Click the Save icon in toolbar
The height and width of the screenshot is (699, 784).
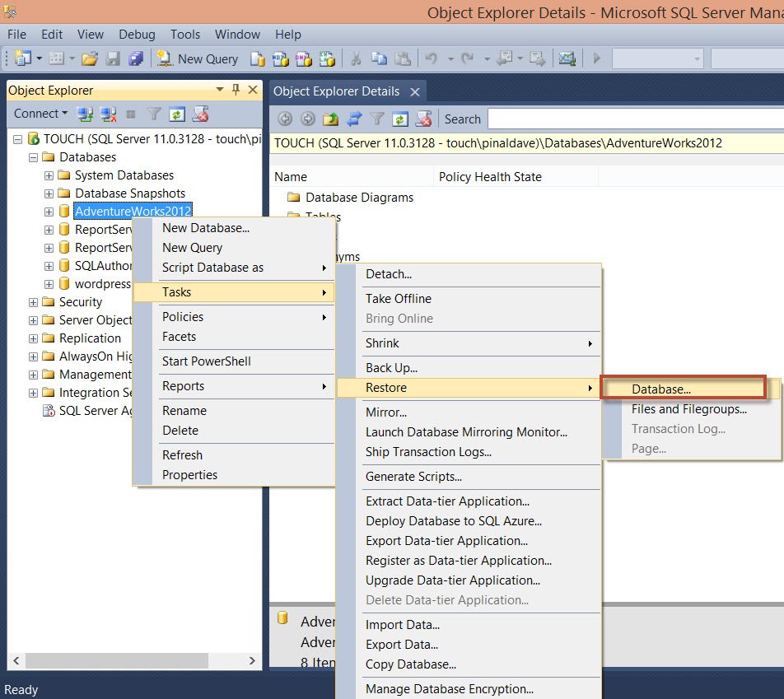pyautogui.click(x=113, y=59)
